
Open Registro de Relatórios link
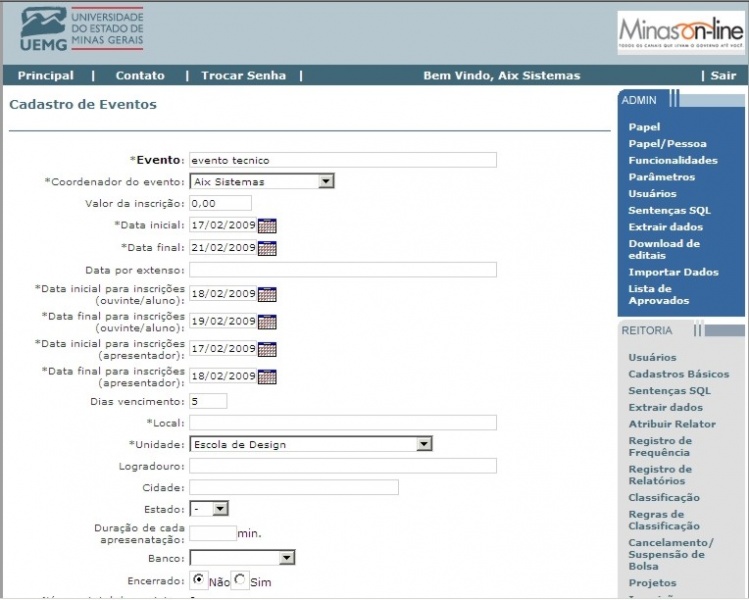tap(660, 475)
